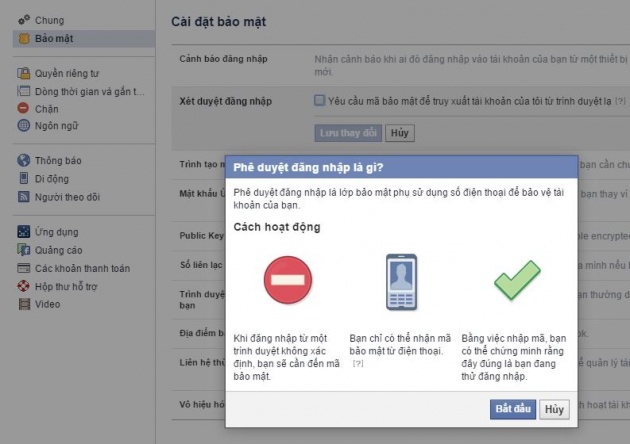Image resolution: width=630 pixels, height=444 pixels.
Task: Click the [?] help link under phone text
Action: click(358, 363)
